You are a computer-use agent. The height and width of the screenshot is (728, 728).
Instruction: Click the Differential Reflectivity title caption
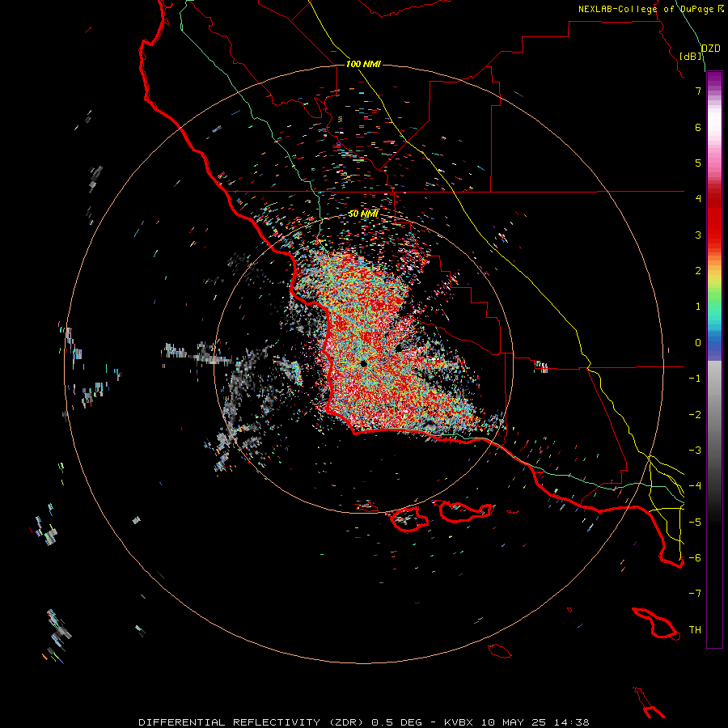pyautogui.click(x=363, y=722)
